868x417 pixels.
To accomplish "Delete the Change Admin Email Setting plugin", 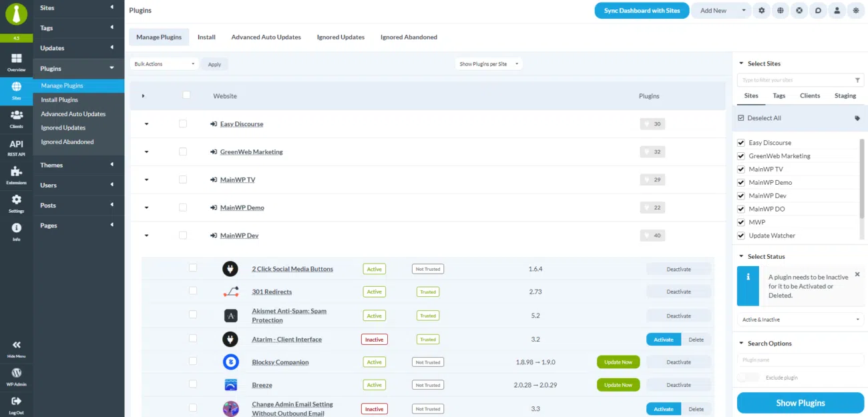I will [x=696, y=409].
